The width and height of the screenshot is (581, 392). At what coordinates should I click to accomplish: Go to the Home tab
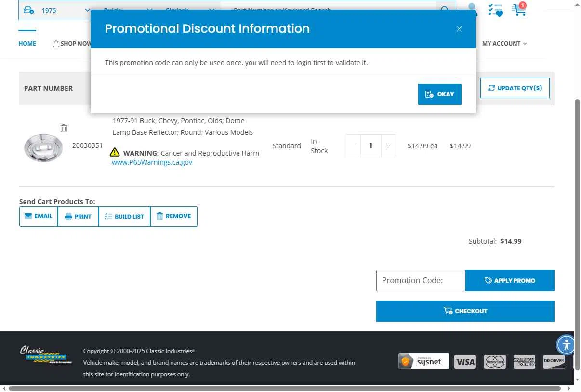point(27,43)
